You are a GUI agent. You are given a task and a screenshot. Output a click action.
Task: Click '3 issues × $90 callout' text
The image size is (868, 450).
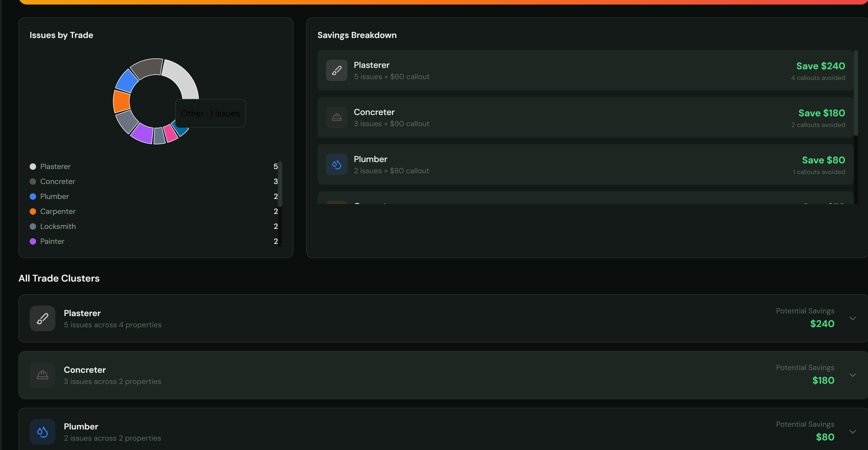[392, 124]
